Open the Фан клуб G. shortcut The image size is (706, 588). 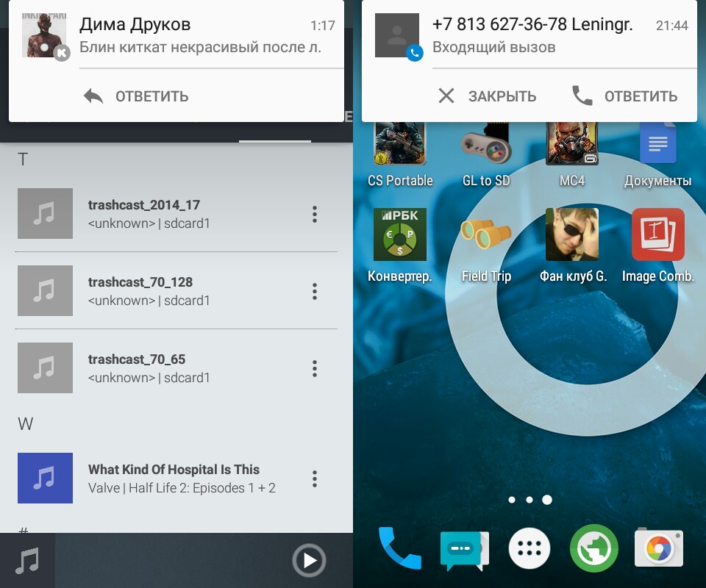coord(572,234)
